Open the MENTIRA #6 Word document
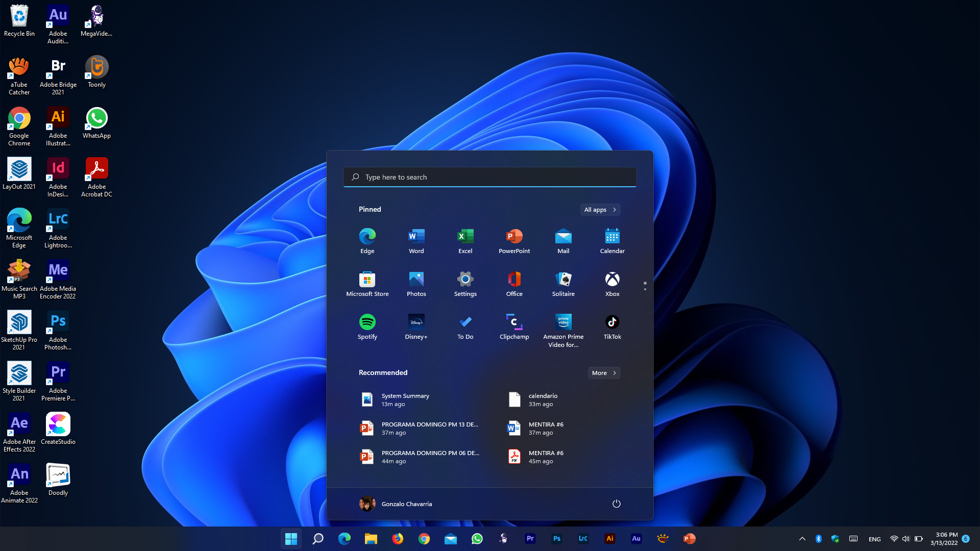The image size is (980, 551). pos(545,428)
